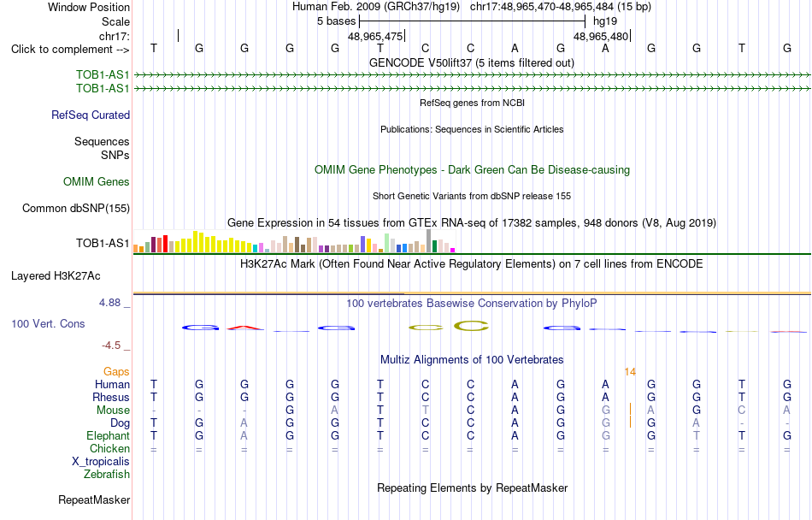The height and width of the screenshot is (520, 812).
Task: Click the tallest gray bar in GTEx chart
Action: (428, 241)
